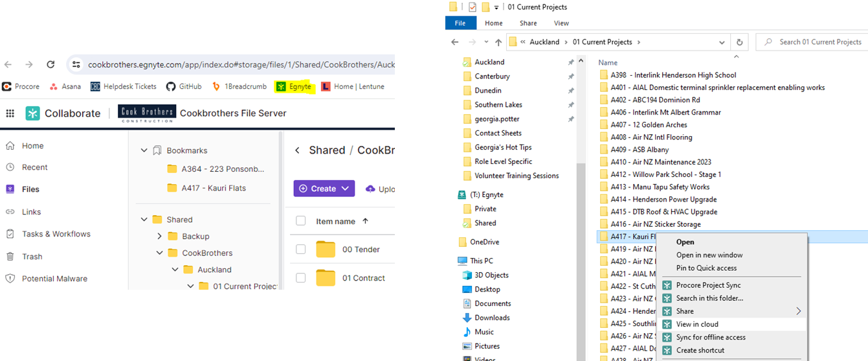Screen dimensions: 868x361
Task: Open the Home | Lentune bookmark
Action: pyautogui.click(x=353, y=86)
